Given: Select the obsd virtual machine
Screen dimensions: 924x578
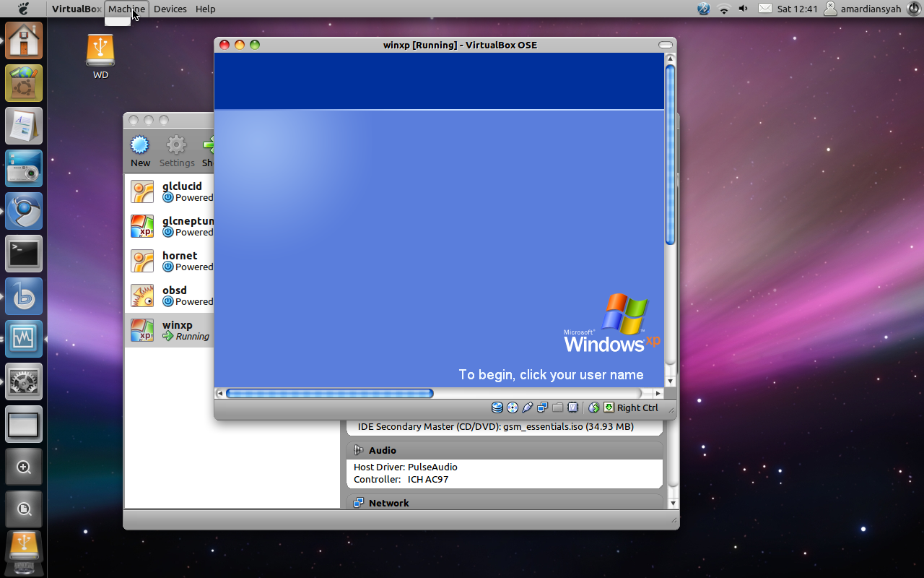Looking at the screenshot, I should [x=170, y=296].
